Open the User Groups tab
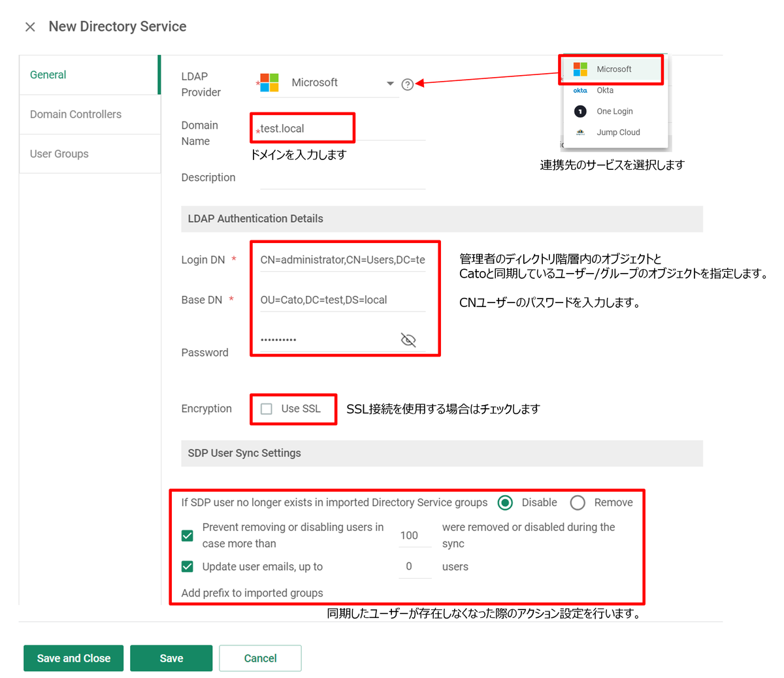 pyautogui.click(x=90, y=153)
